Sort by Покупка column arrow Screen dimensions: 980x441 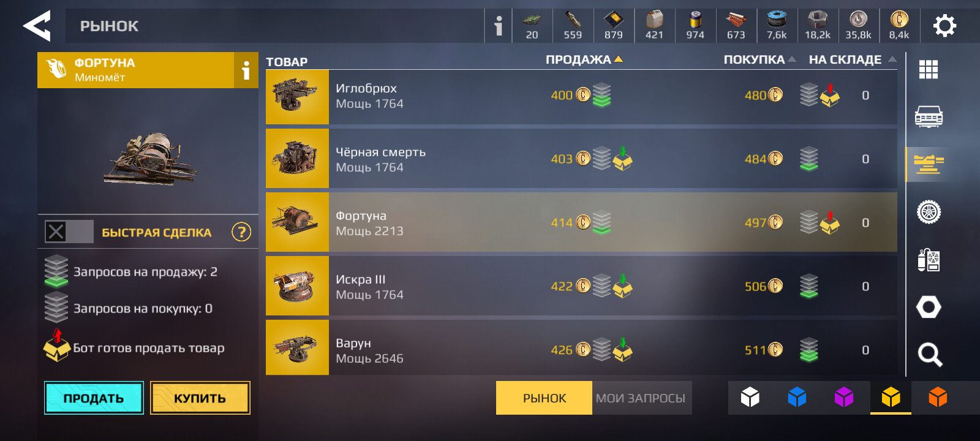[792, 59]
